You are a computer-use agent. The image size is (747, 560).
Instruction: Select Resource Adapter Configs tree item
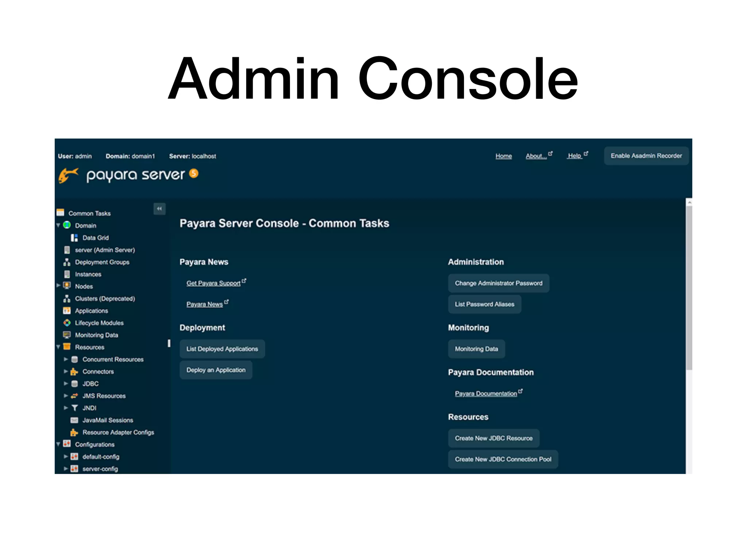pyautogui.click(x=118, y=432)
